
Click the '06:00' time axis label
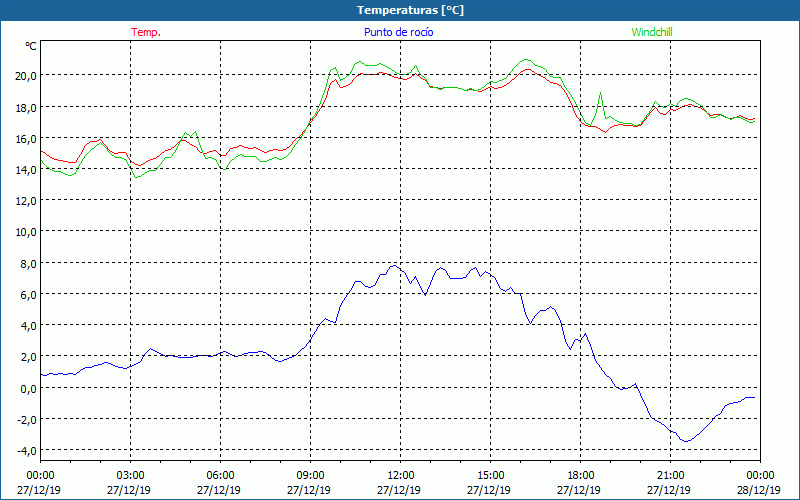(x=220, y=476)
